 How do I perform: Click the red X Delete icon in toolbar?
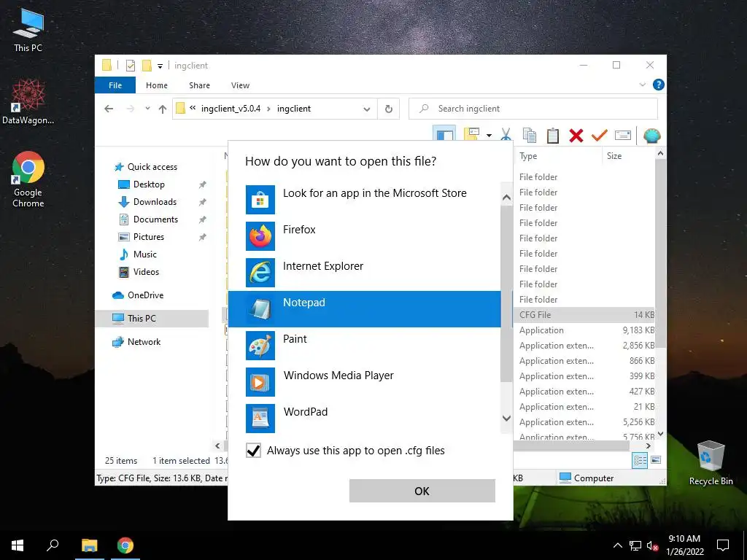pyautogui.click(x=576, y=136)
